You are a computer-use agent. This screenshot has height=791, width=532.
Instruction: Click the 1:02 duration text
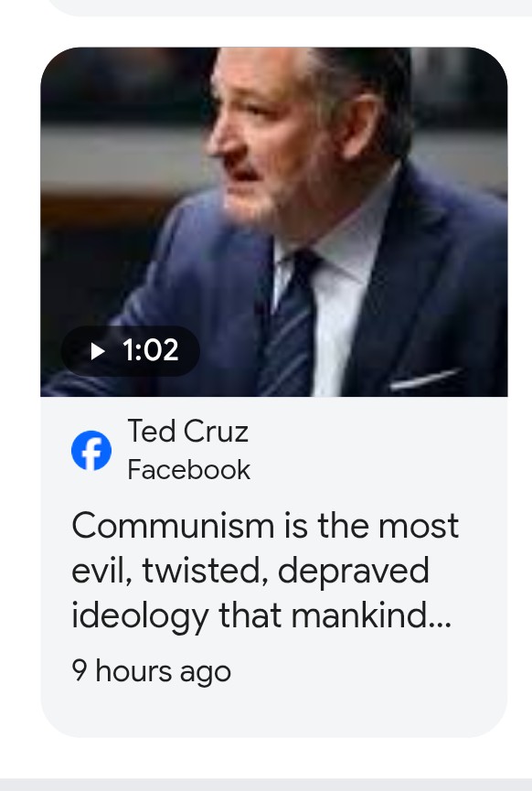point(150,350)
